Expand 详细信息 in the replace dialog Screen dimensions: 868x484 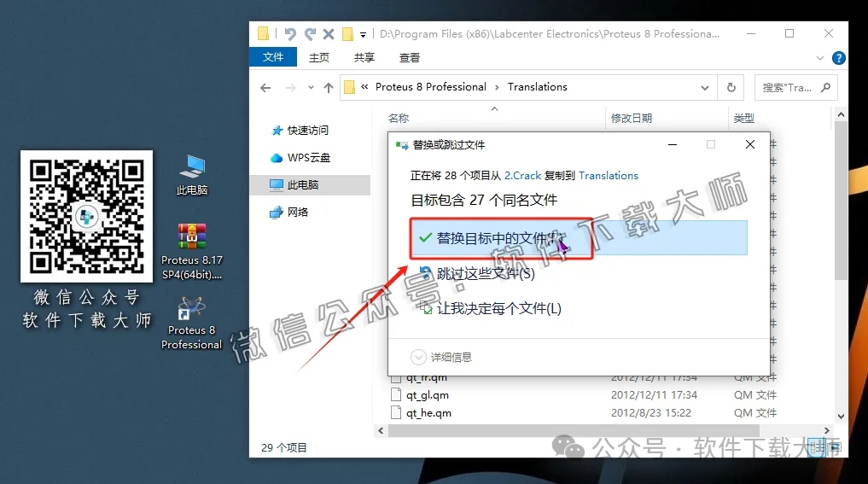click(442, 357)
